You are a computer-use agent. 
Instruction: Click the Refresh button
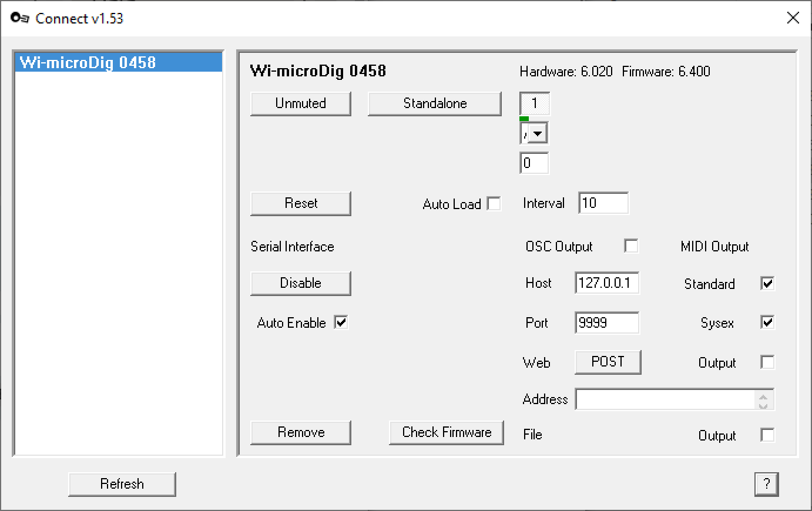[x=122, y=484]
